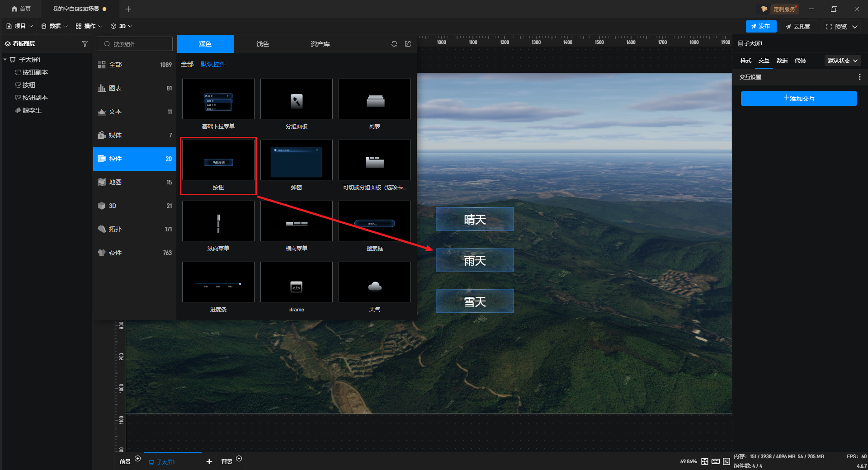The height and width of the screenshot is (470, 868).
Task: Expand the 预览 preview dropdown
Action: click(855, 27)
